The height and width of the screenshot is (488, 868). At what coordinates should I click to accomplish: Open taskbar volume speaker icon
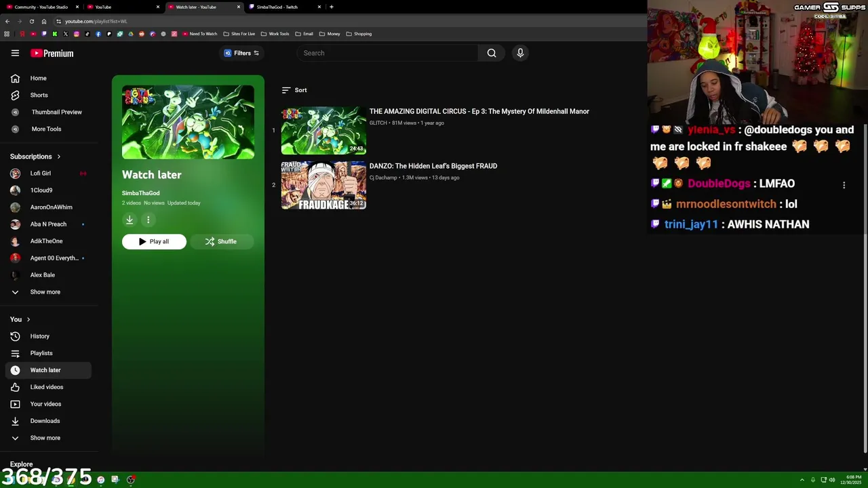point(832,480)
